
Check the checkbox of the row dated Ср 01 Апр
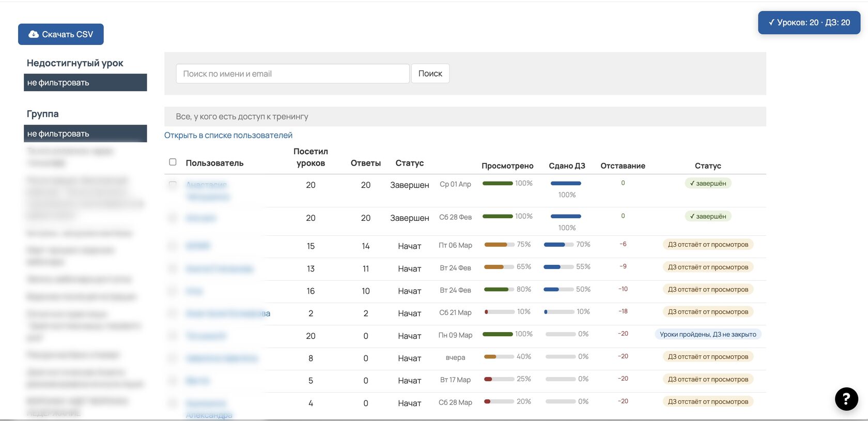point(173,184)
